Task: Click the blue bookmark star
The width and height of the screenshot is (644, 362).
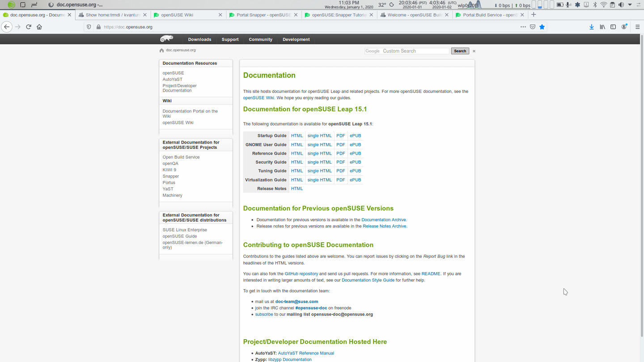Action: point(542,27)
